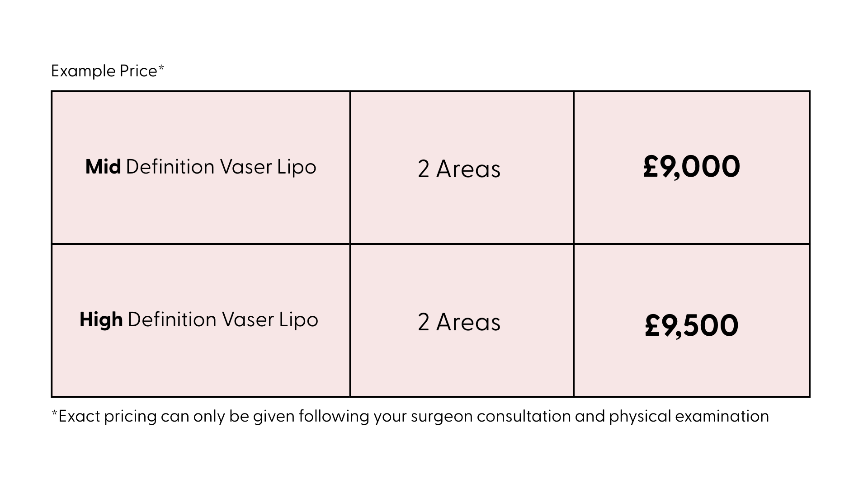This screenshot has width=868, height=488.
Task: Click the asterisk after "Example Price"
Action: coord(161,69)
